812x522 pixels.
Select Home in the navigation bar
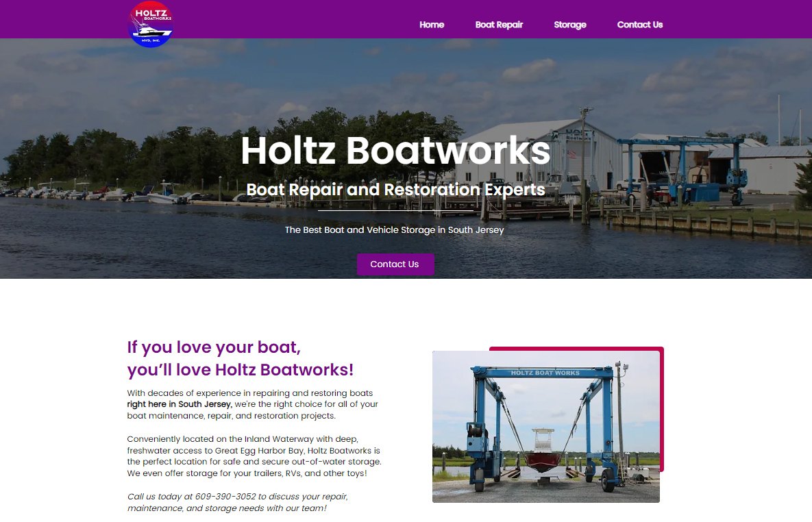(431, 25)
